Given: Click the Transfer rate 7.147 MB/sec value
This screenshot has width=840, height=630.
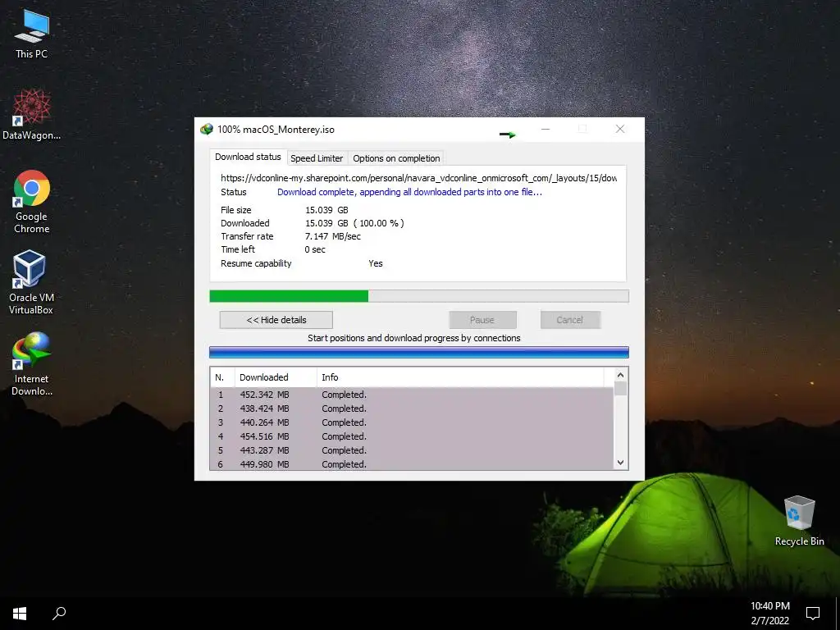Looking at the screenshot, I should click(333, 236).
